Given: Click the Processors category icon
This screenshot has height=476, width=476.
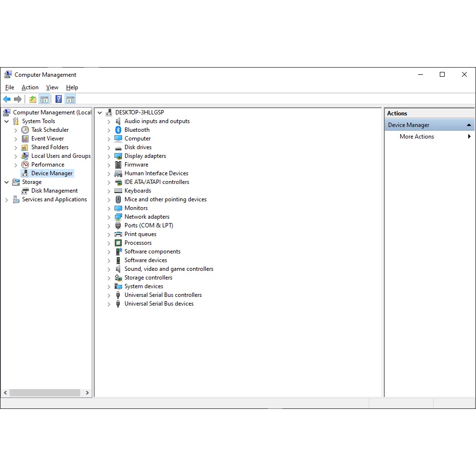Looking at the screenshot, I should click(118, 243).
